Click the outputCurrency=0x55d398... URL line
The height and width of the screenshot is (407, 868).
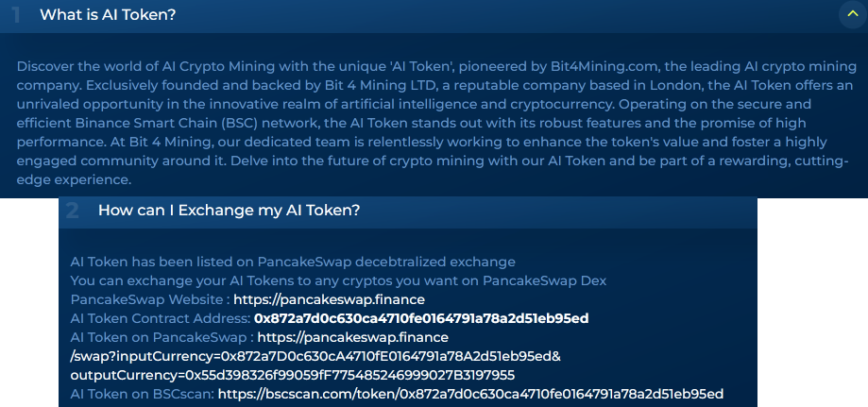(x=292, y=375)
